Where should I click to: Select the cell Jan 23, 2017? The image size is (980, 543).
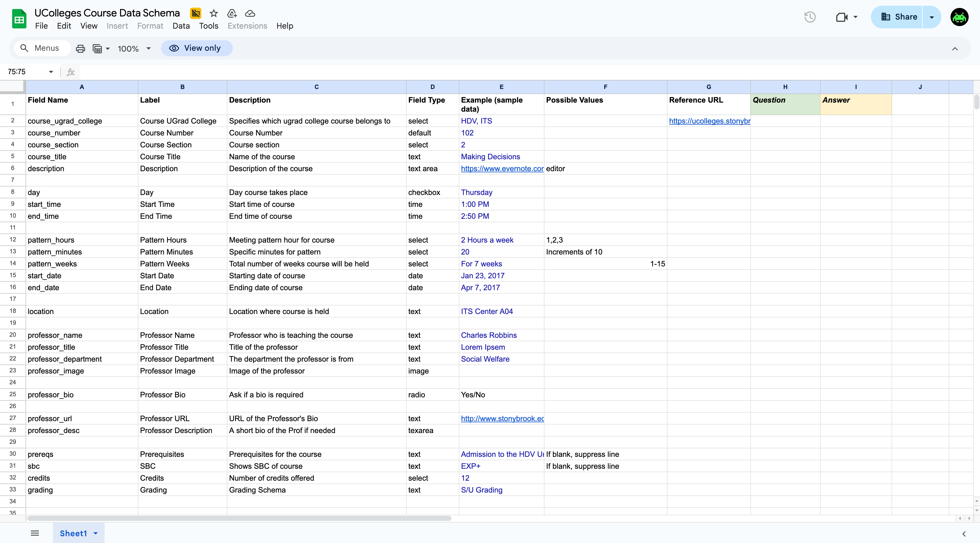tap(501, 276)
